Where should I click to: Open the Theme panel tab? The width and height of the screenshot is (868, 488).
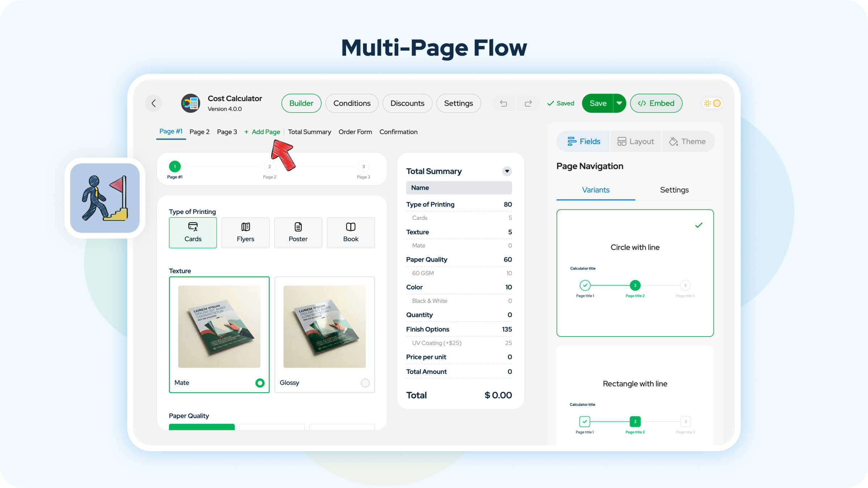[688, 141]
